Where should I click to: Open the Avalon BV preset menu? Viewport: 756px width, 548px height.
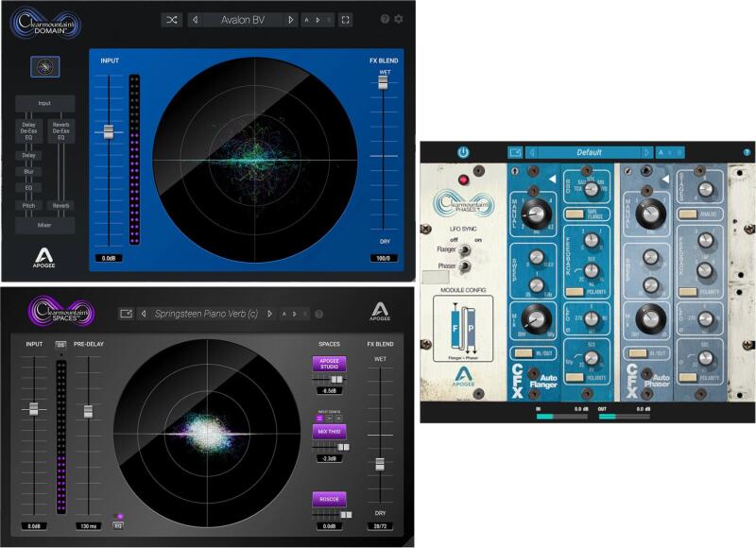click(242, 19)
